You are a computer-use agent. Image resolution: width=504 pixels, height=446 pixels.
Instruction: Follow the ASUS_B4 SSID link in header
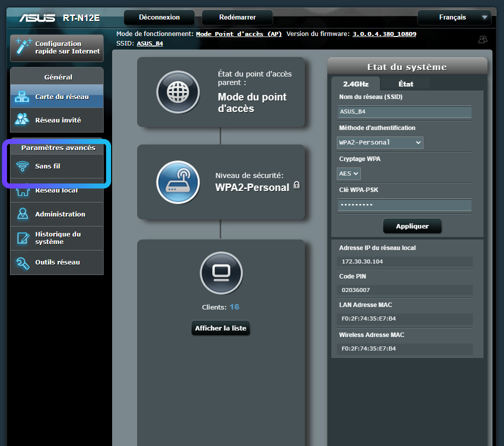tap(150, 43)
